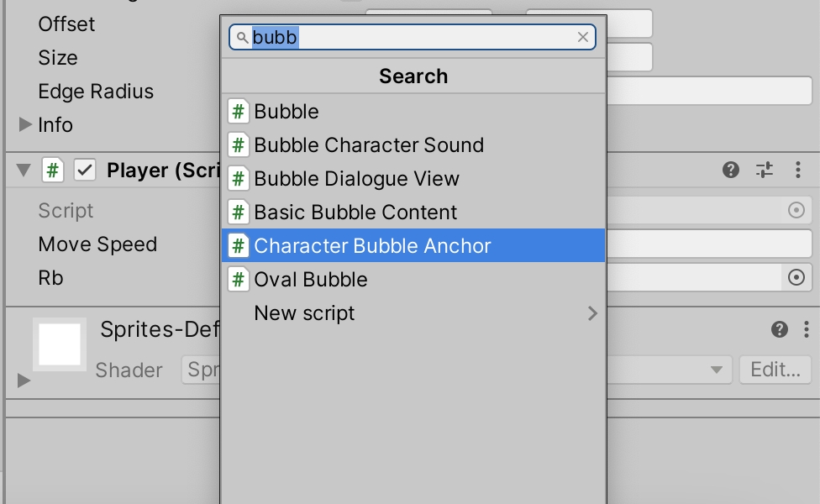Click the Script field object picker
The width and height of the screenshot is (820, 504).
coord(796,211)
